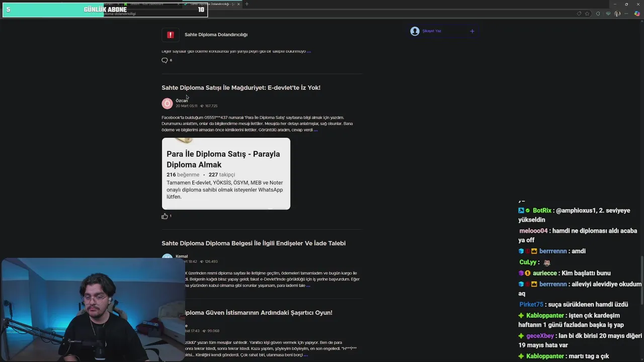Click chat username melooo04

[533, 231]
